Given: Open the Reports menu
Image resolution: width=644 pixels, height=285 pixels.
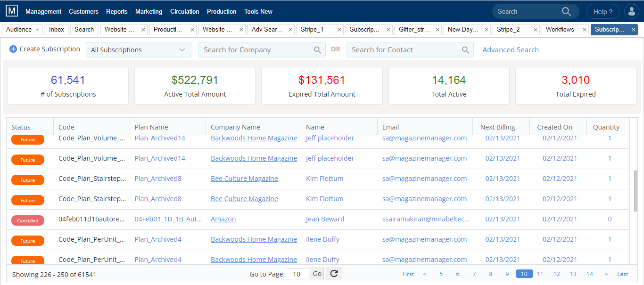Looking at the screenshot, I should click(x=117, y=11).
